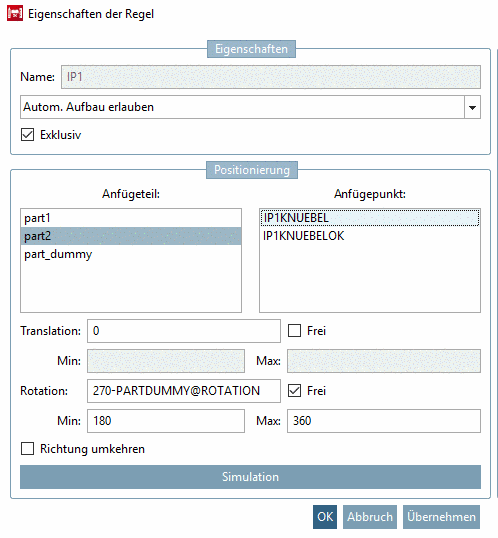
Task: Start the Simulation button
Action: click(250, 477)
